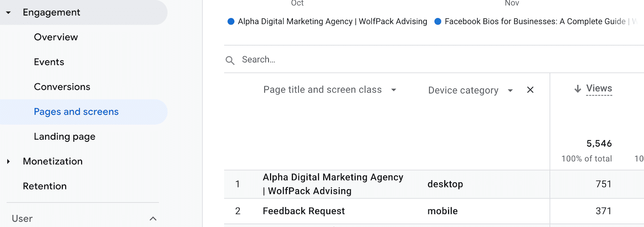Open the Monetization section
The image size is (644, 227).
pos(52,161)
